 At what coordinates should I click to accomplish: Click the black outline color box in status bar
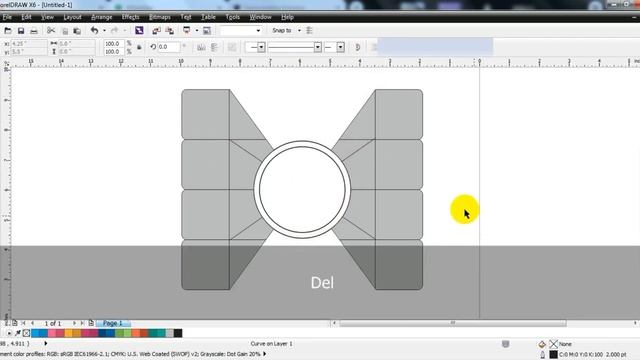(x=553, y=354)
